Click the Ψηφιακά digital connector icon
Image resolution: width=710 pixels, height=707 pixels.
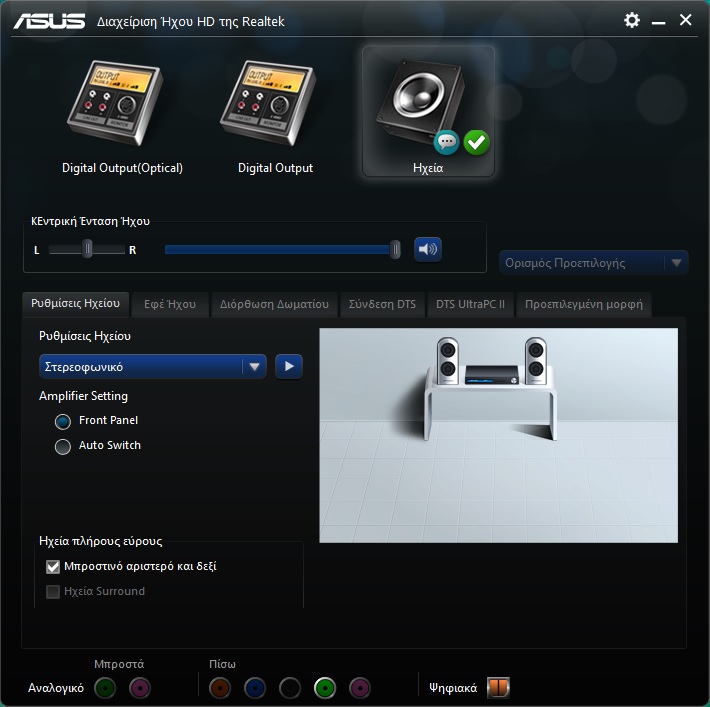[x=498, y=688]
